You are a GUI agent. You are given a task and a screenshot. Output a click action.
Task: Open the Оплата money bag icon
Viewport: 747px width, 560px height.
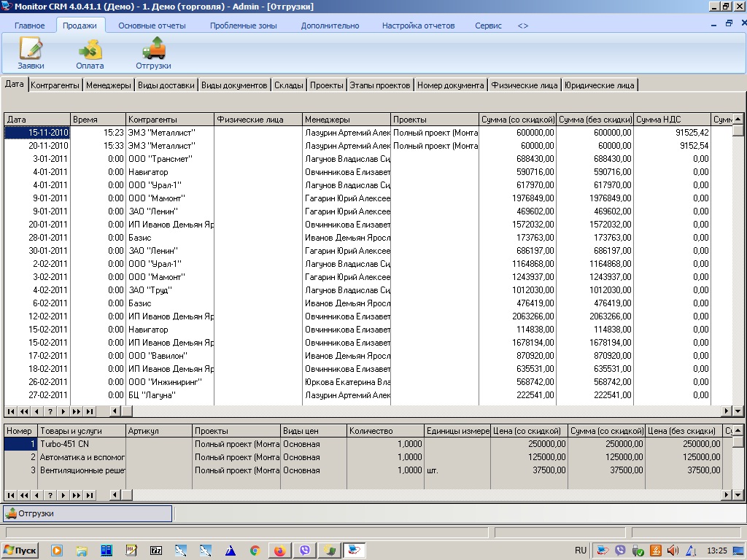point(90,52)
